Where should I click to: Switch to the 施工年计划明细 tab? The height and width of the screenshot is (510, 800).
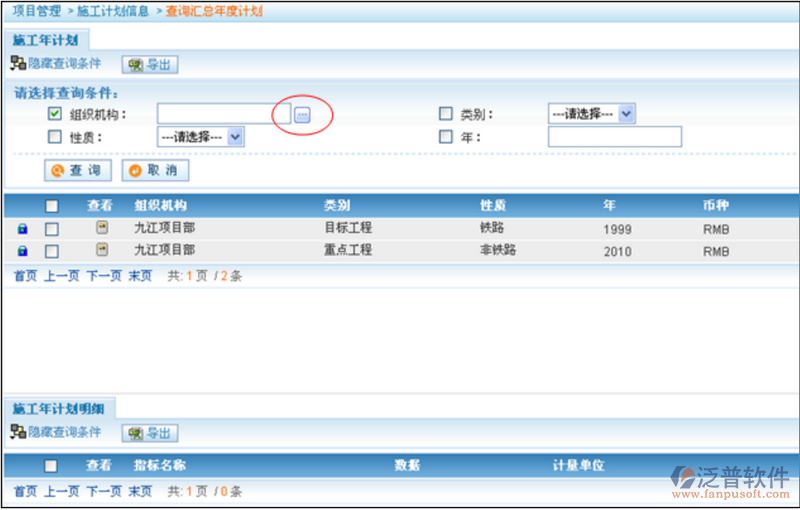tap(59, 409)
